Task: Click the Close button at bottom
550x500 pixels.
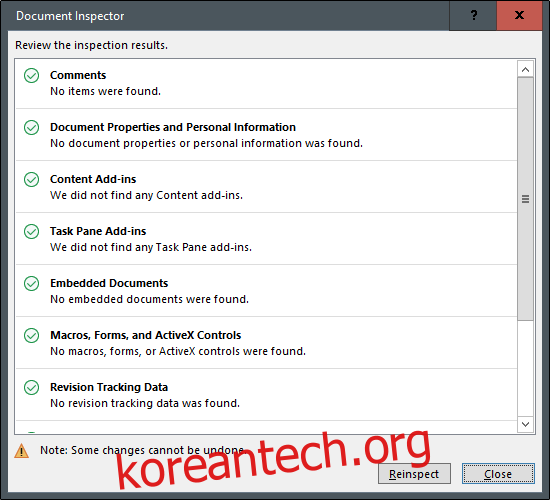Action: [498, 474]
